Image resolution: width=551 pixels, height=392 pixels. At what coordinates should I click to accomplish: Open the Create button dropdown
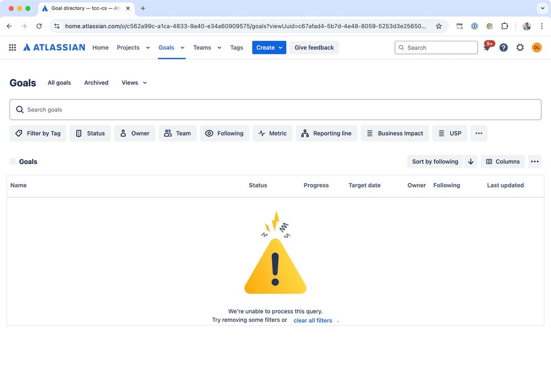pyautogui.click(x=269, y=47)
